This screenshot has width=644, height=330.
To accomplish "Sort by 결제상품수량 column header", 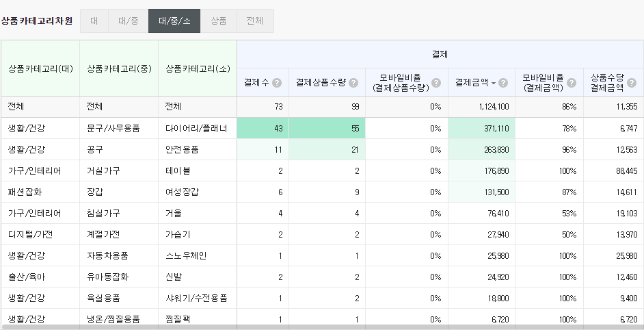I will point(321,83).
